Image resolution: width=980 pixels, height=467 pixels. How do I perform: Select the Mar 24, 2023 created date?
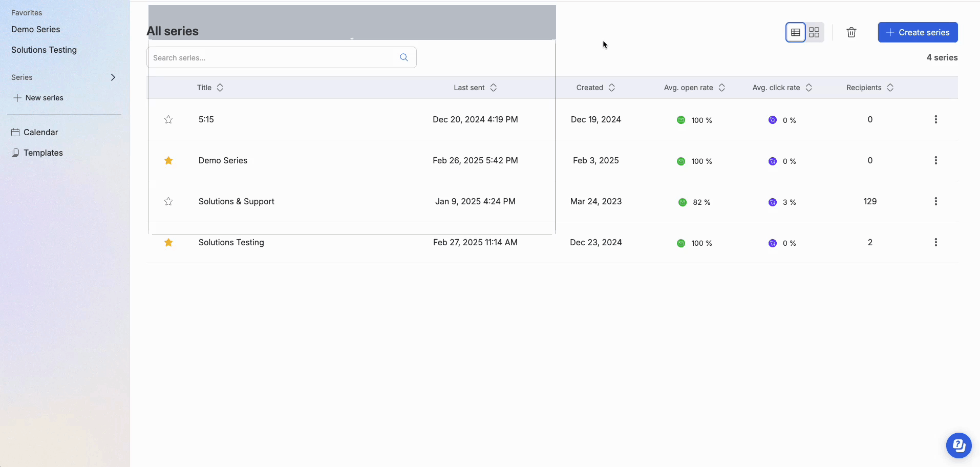point(596,201)
